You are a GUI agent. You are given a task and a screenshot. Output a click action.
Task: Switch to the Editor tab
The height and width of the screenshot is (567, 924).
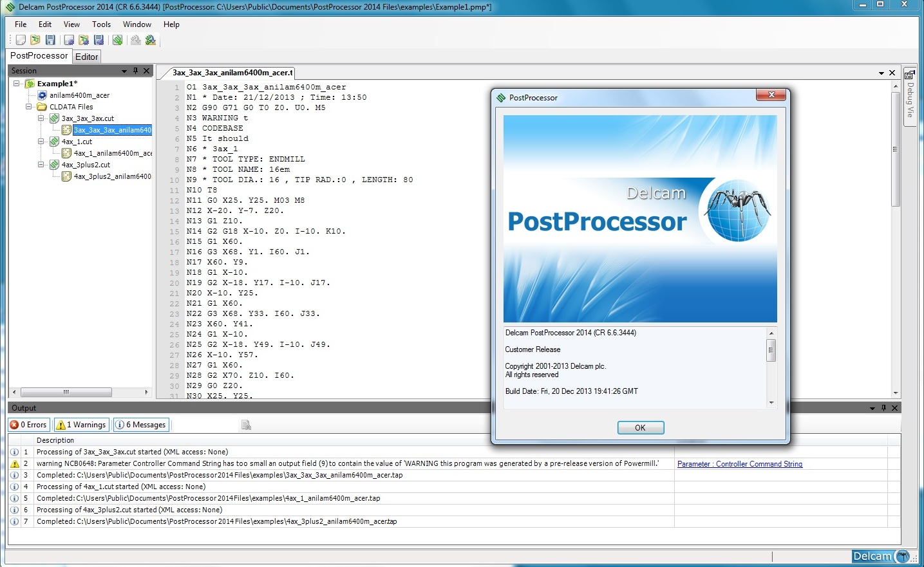[87, 57]
